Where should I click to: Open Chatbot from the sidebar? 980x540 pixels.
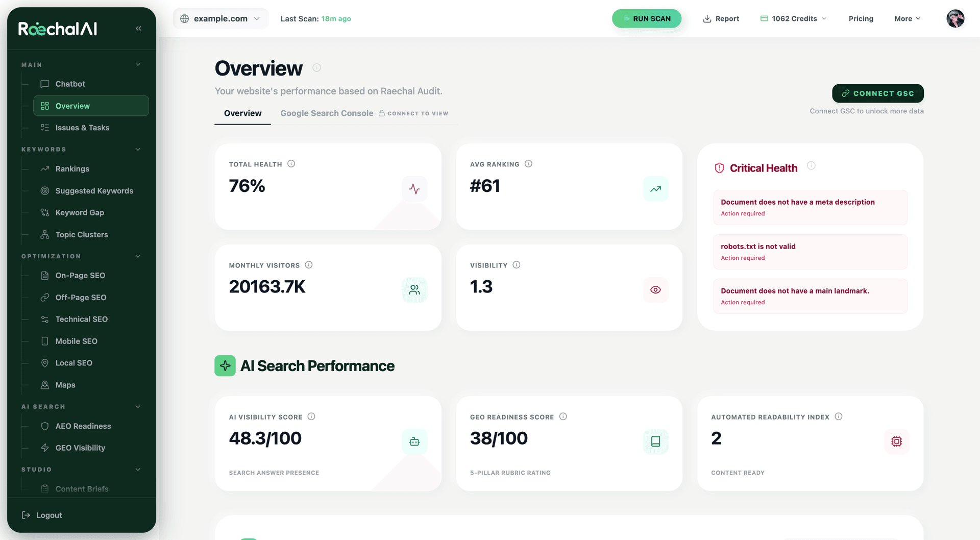tap(91, 84)
